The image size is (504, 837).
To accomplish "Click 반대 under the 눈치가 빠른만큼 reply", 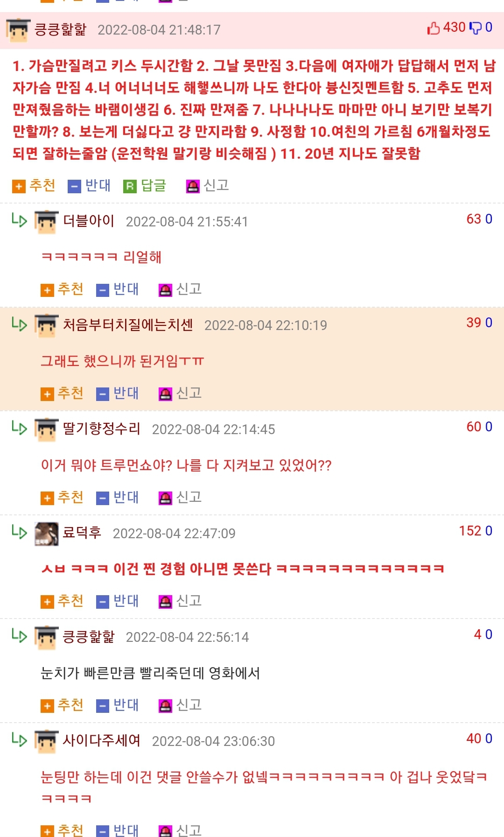I will point(118,705).
